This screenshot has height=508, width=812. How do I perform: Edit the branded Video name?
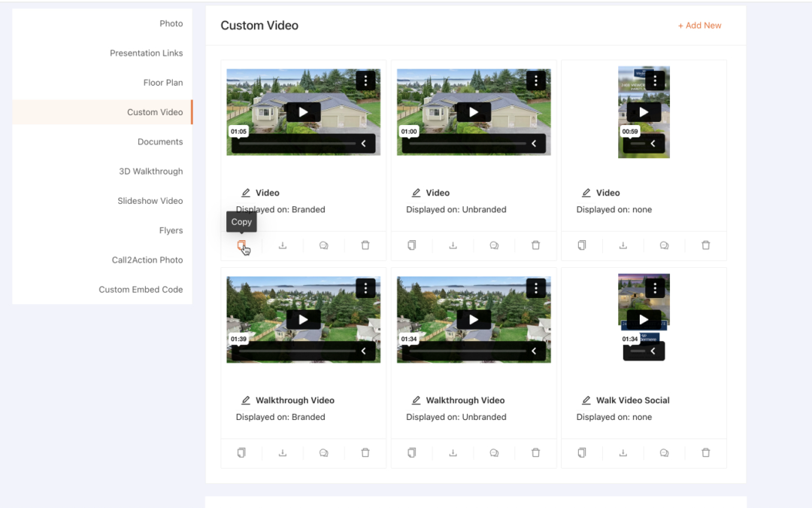pos(247,193)
